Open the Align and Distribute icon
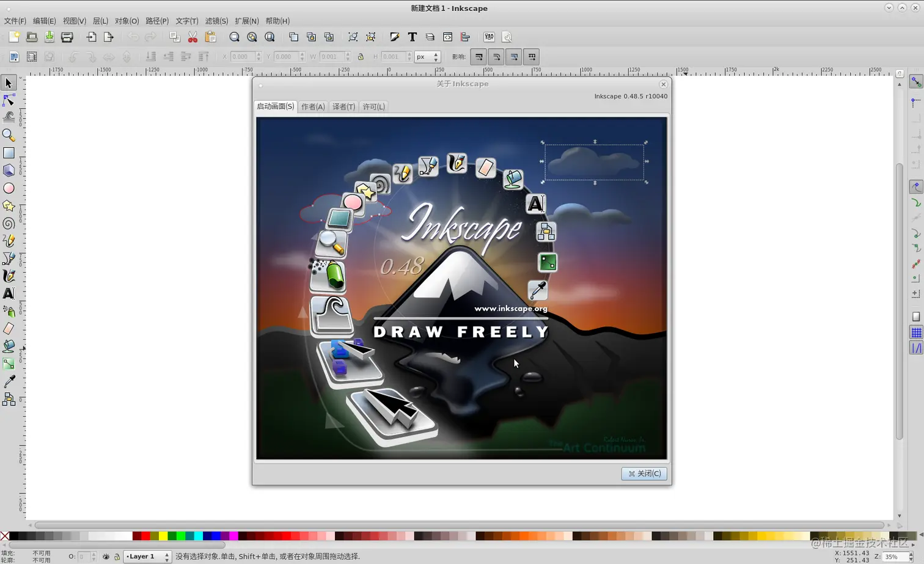This screenshot has width=924, height=564. point(465,37)
